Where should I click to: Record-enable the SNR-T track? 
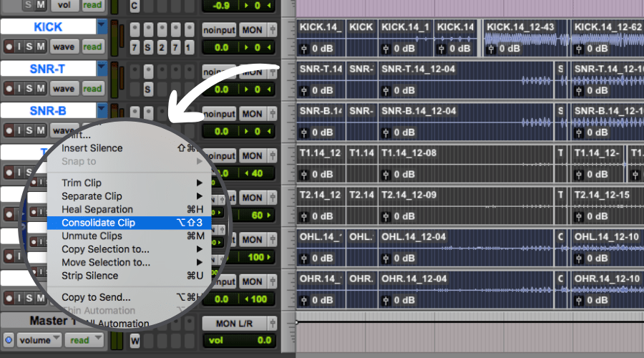[x=9, y=88]
